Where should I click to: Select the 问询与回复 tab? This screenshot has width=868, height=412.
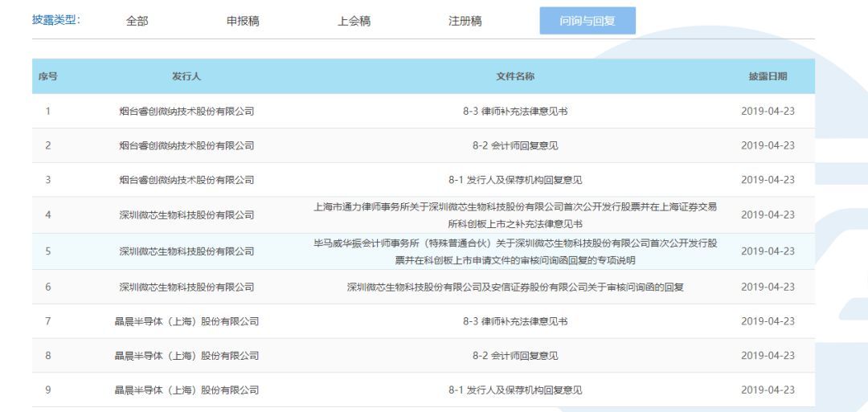588,21
